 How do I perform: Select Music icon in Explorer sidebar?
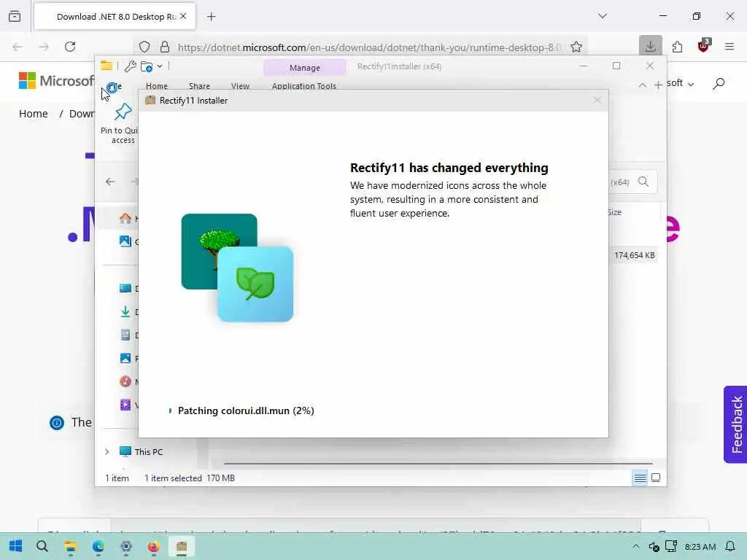125,381
